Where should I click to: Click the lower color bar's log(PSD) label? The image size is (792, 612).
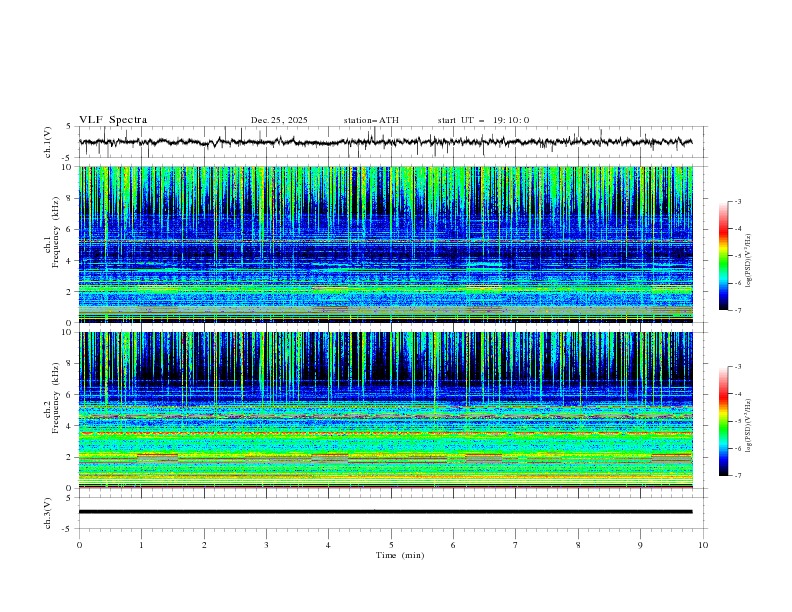(750, 421)
